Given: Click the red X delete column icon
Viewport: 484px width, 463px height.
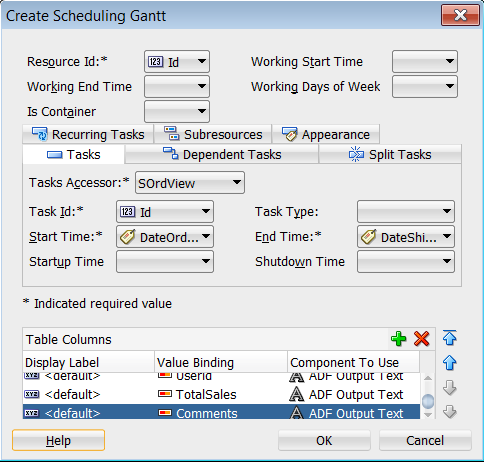Looking at the screenshot, I should pos(422,339).
